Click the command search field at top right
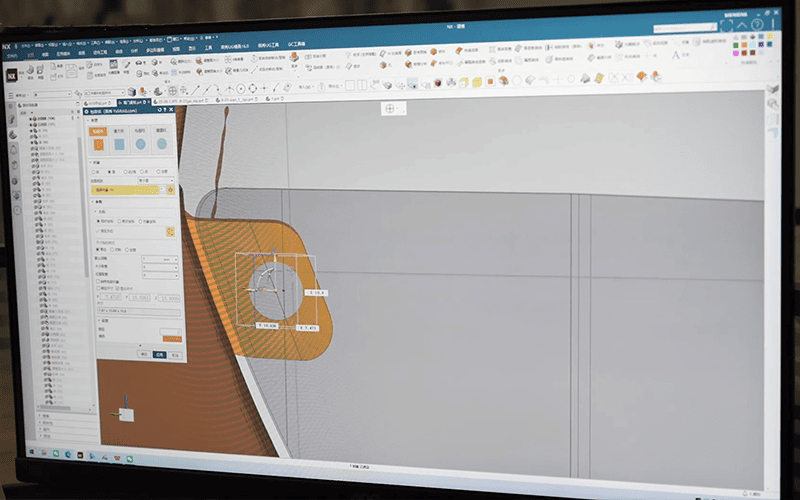 pyautogui.click(x=685, y=28)
